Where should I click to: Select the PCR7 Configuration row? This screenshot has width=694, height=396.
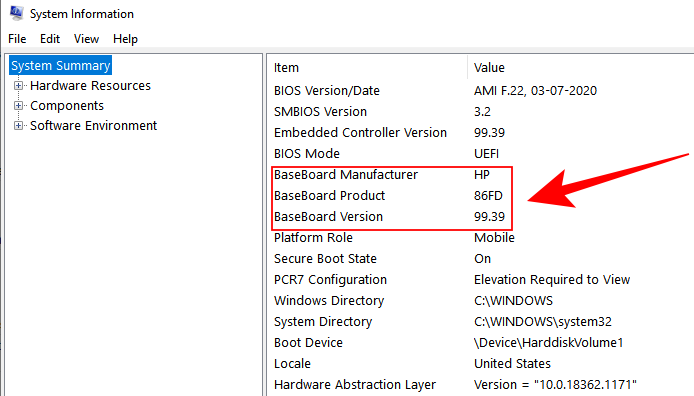[482, 280]
